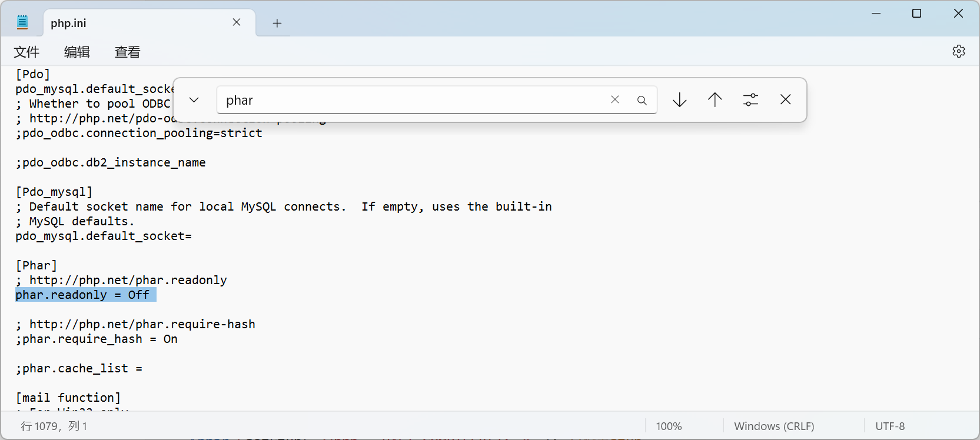Clear the search text with X icon

click(x=615, y=100)
